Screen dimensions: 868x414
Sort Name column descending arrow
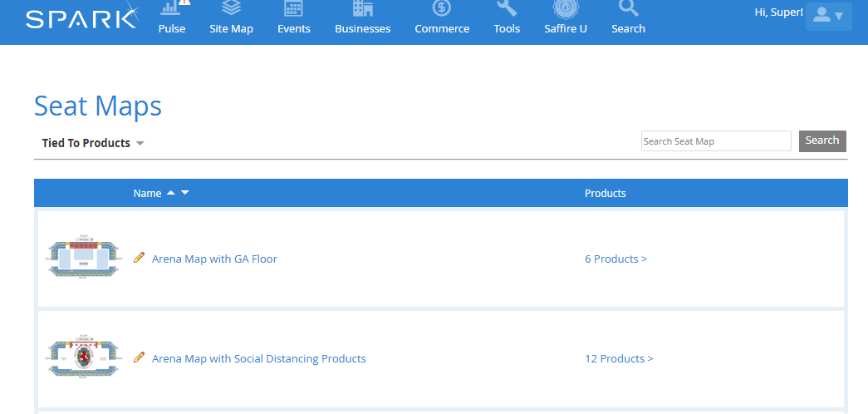coord(185,193)
